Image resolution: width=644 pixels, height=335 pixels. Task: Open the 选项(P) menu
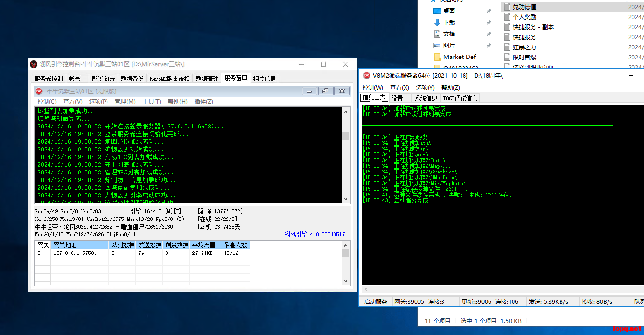[x=98, y=102]
